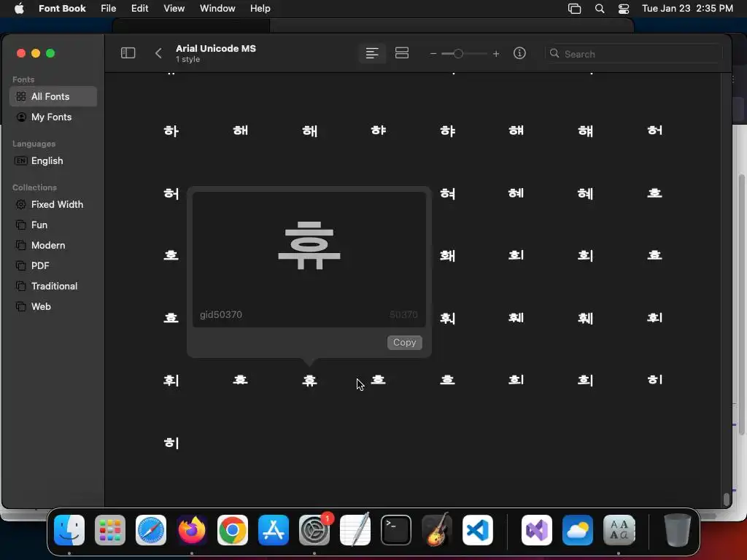Viewport: 747px width, 560px height.
Task: Increase preview size with plus icon
Action: pos(496,54)
